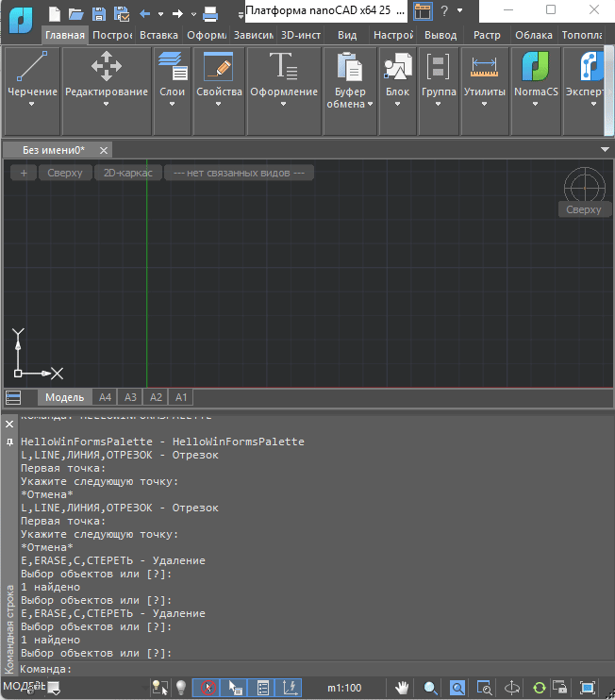
Task: Select the A3 layout tab
Action: point(130,397)
